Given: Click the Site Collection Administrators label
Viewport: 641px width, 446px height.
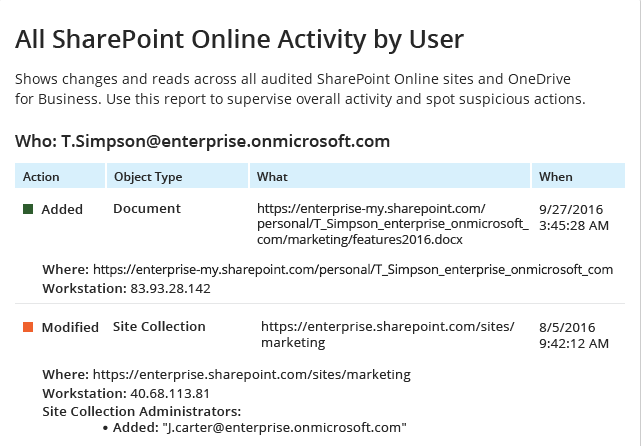Looking at the screenshot, I should coord(142,411).
